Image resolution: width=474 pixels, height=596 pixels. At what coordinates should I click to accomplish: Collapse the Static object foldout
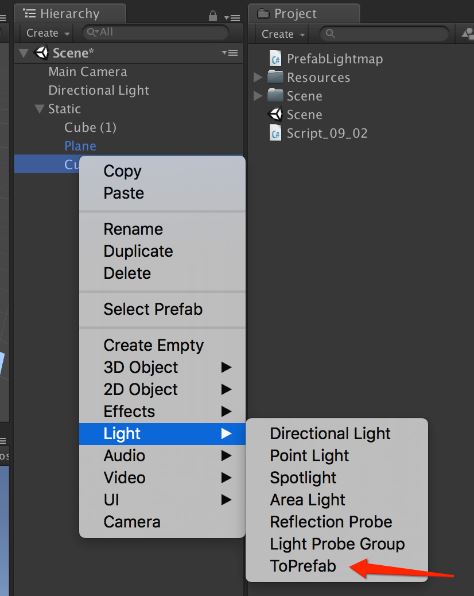(x=39, y=109)
